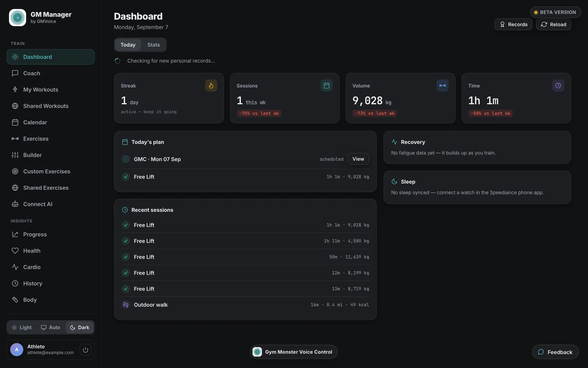
Task: Set theme to Auto
Action: [51, 328]
